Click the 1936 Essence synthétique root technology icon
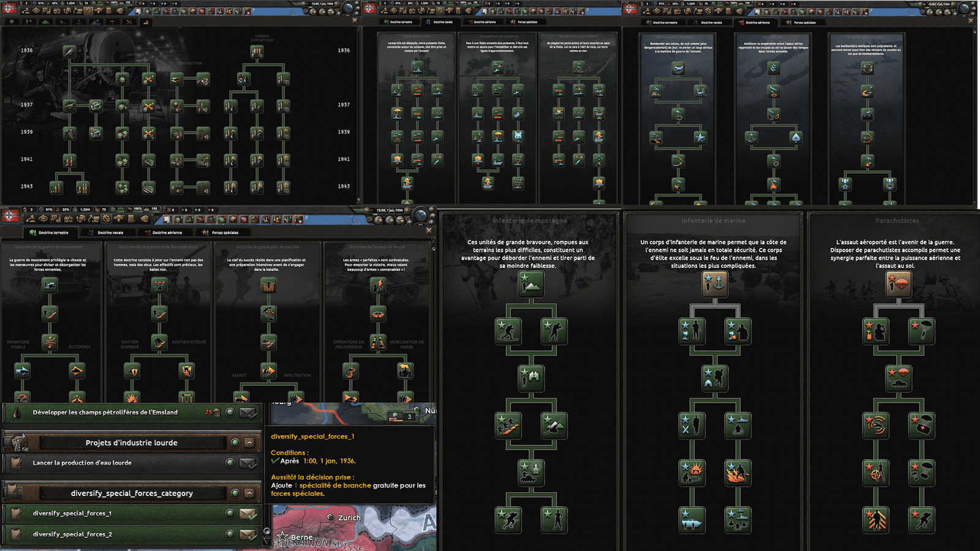The width and height of the screenshot is (980, 551). 257,53
